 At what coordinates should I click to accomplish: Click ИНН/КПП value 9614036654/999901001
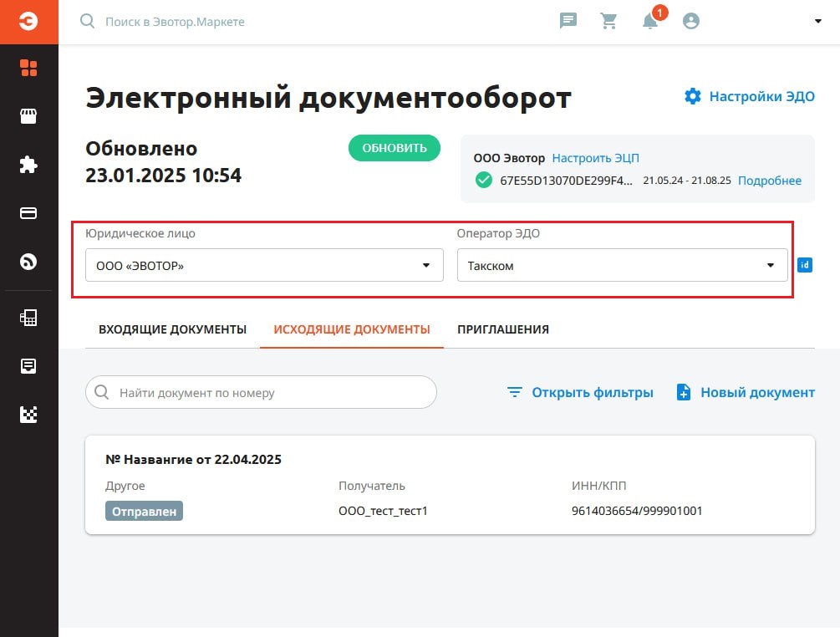637,511
